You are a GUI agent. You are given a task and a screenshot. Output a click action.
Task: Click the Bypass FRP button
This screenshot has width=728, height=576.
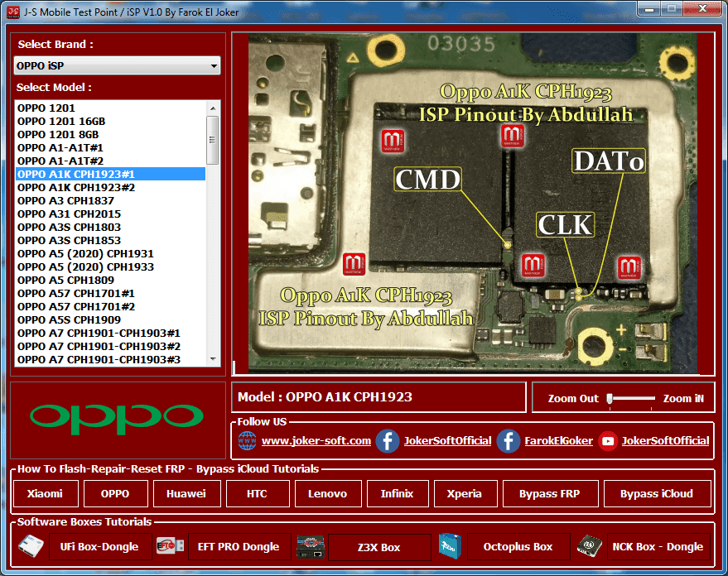[550, 493]
